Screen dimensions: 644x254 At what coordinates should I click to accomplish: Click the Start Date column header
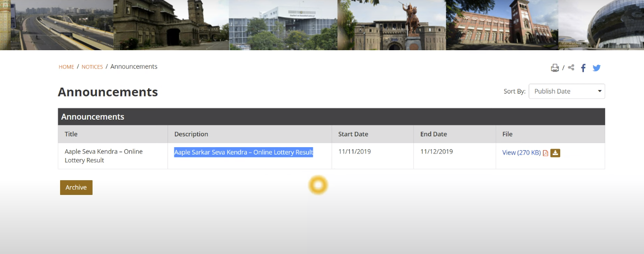[353, 134]
